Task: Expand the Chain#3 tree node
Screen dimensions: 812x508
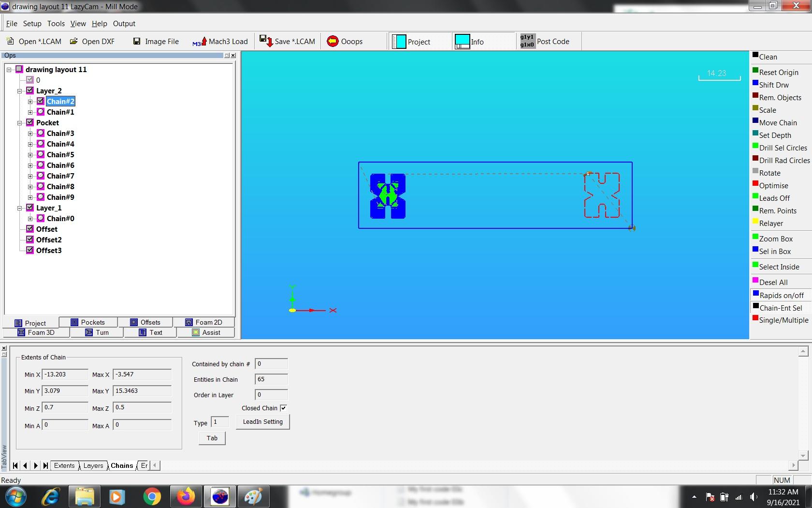Action: 30,133
